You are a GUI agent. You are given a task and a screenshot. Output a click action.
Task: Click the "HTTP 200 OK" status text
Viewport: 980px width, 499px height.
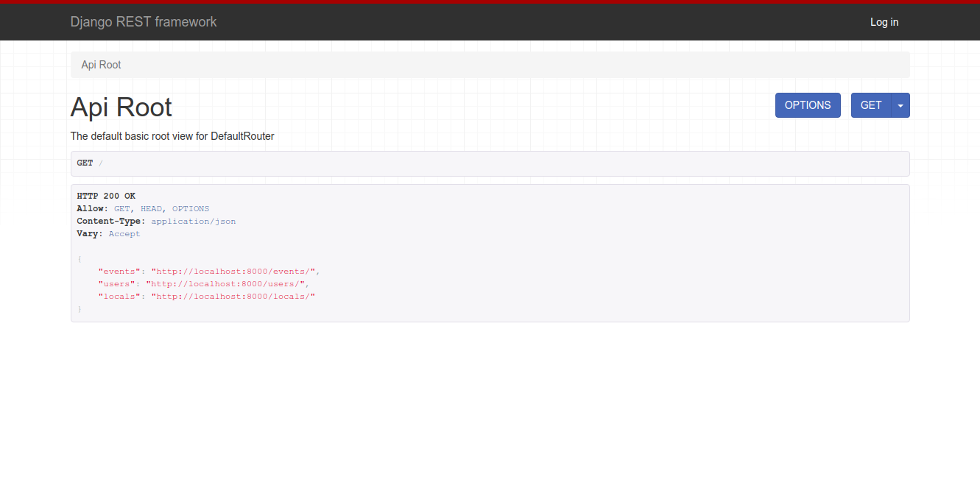[106, 196]
